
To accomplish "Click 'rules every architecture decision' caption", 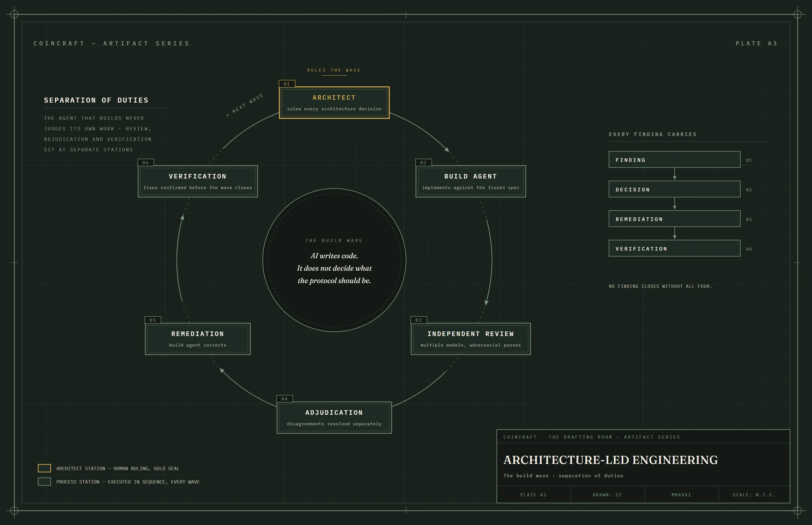I will 334,109.
